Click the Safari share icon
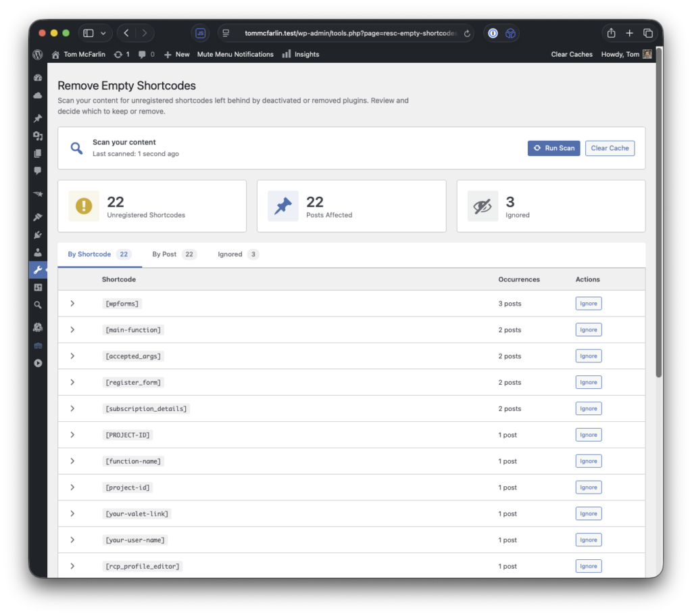Viewport: 692px width, 616px height. click(611, 33)
